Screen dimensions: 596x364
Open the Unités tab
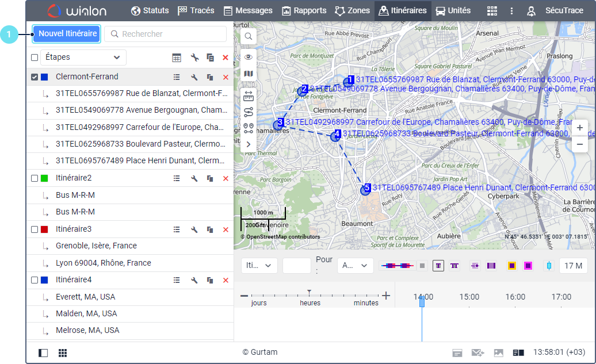(453, 11)
